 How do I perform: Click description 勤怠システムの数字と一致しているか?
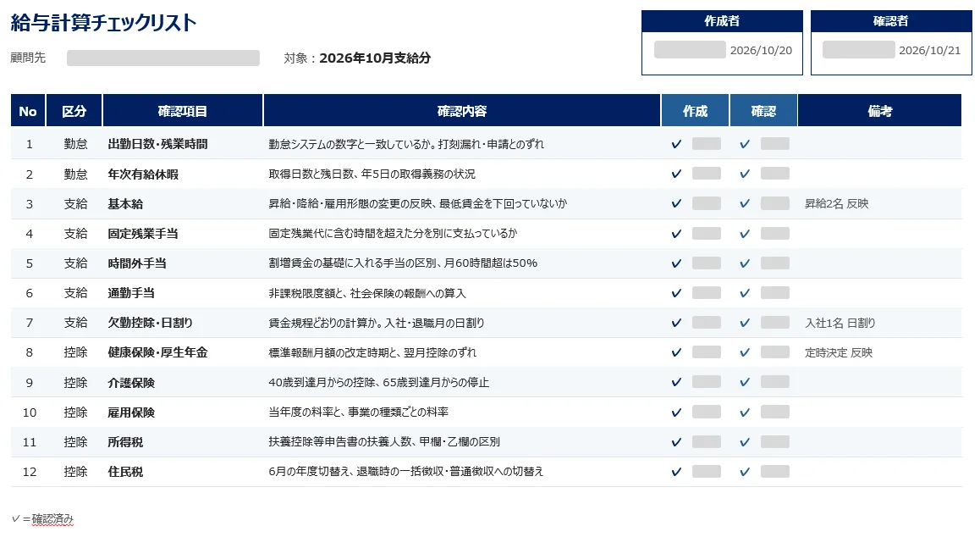click(x=352, y=144)
